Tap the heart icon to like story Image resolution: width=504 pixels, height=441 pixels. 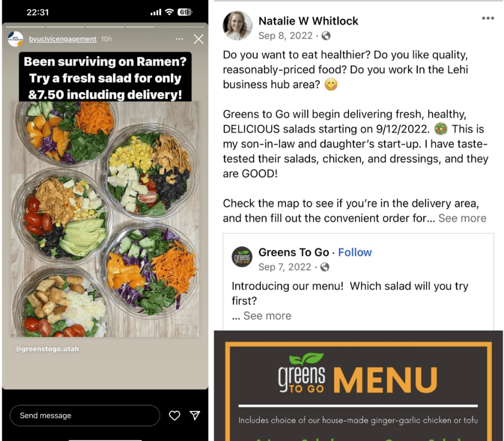pyautogui.click(x=175, y=415)
